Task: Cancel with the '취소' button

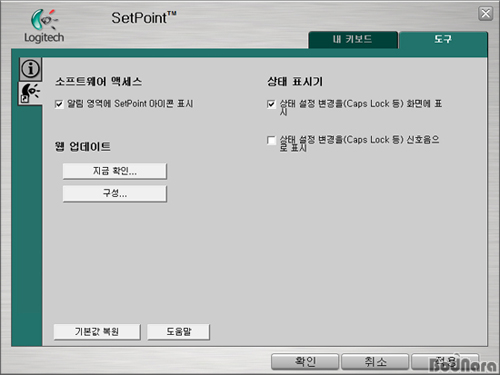Action: tap(375, 362)
